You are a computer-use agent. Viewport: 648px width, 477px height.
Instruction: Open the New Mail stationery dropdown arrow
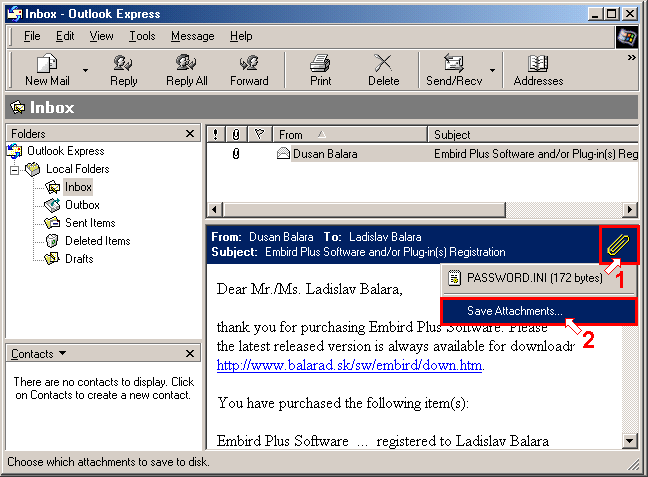click(x=86, y=70)
